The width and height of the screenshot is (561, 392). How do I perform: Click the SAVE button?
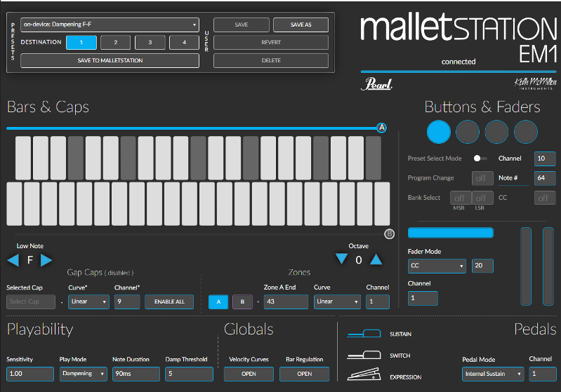(242, 25)
